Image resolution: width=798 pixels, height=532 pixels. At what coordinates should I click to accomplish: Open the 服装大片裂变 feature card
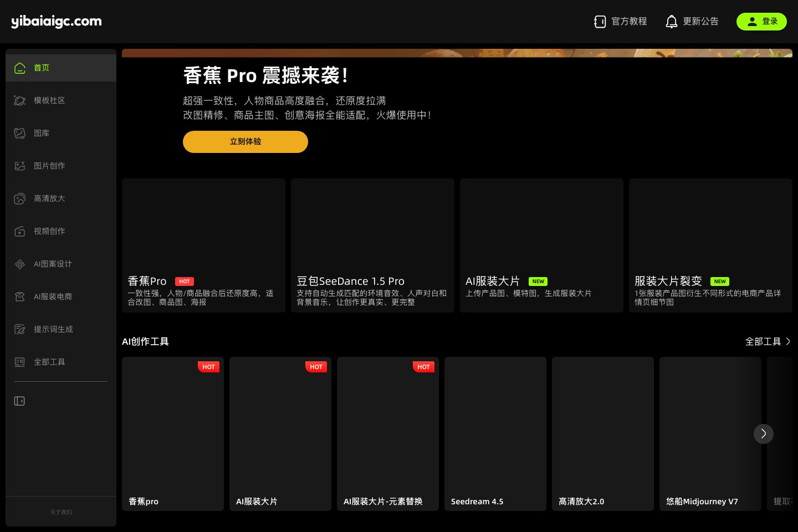point(710,245)
